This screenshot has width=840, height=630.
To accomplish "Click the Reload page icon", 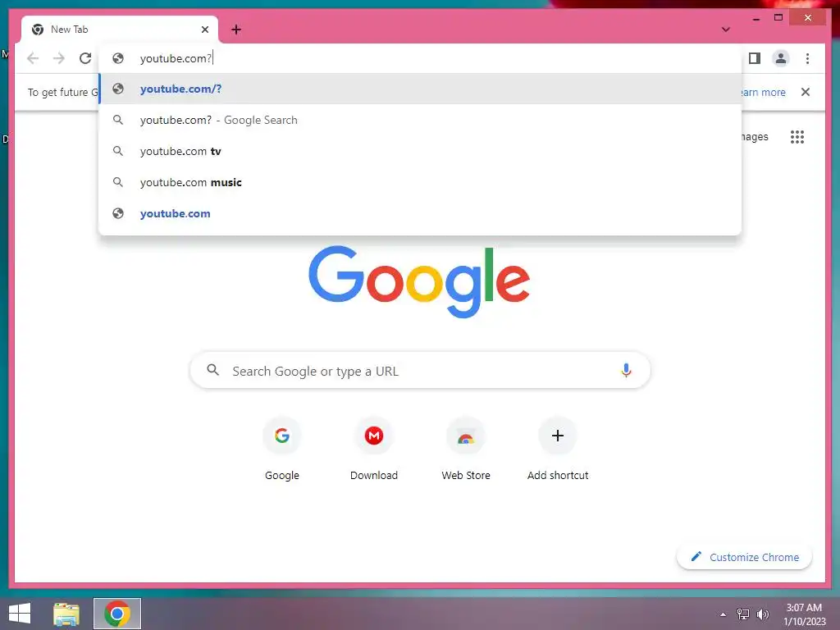I will pos(85,58).
